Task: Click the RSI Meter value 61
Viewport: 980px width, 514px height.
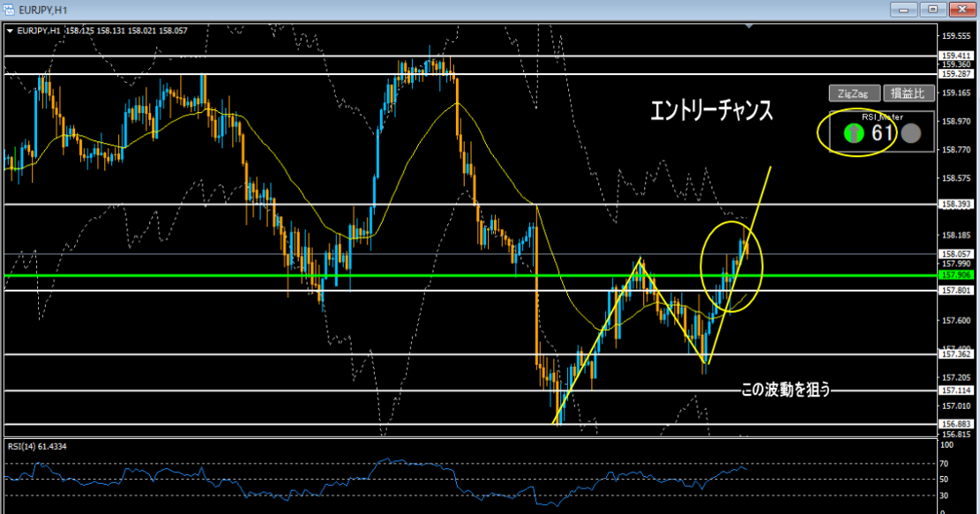Action: point(882,133)
